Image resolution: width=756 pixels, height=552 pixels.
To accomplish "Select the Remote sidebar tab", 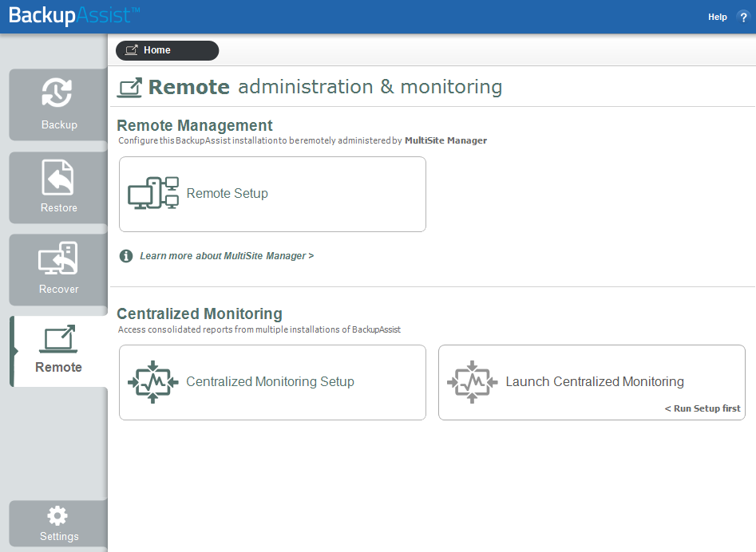I will [58, 352].
